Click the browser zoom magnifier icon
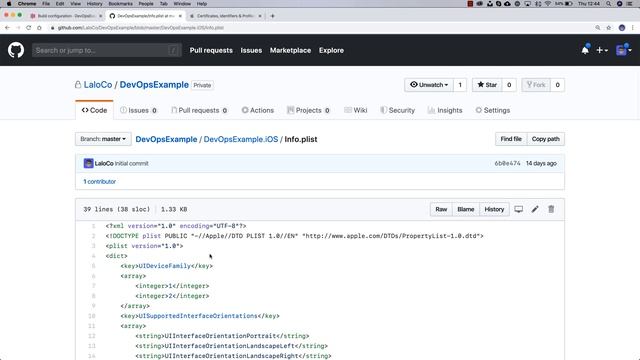The width and height of the screenshot is (640, 360). [598, 28]
